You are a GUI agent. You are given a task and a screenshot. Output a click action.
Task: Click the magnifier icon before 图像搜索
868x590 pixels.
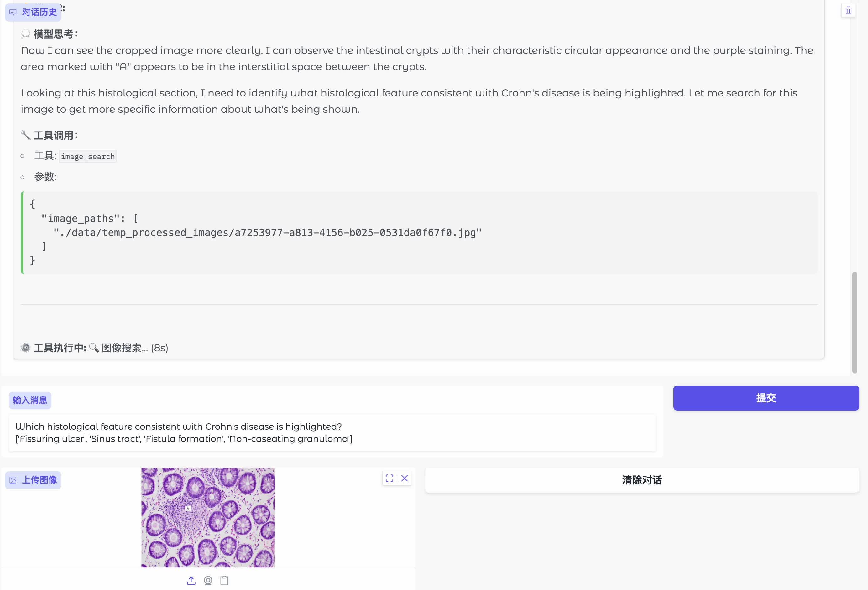click(94, 348)
